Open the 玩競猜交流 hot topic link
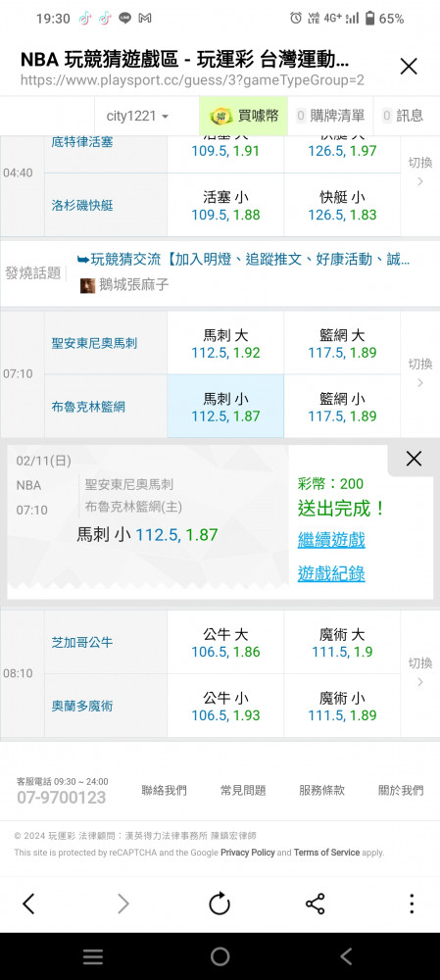The width and height of the screenshot is (440, 980). tap(243, 260)
